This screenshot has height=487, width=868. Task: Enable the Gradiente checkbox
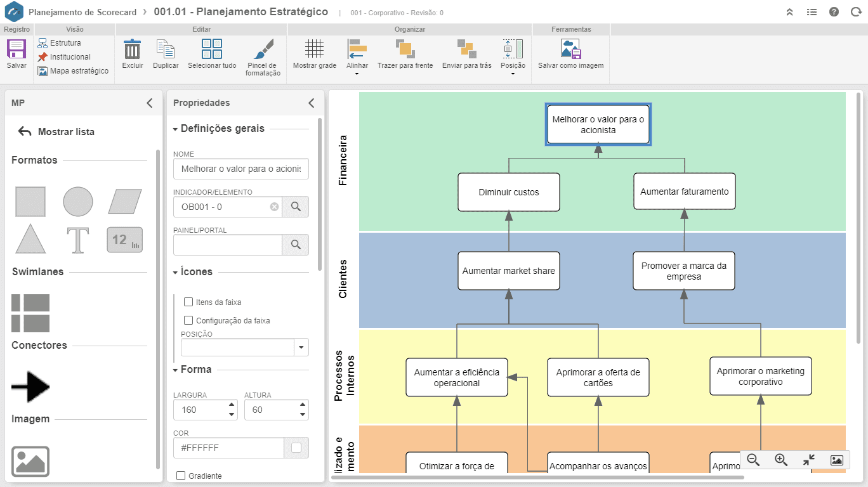(x=181, y=476)
